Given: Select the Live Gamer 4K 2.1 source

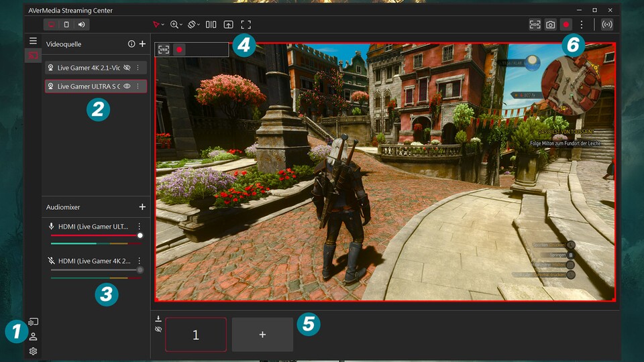Looking at the screenshot, I should (x=96, y=68).
